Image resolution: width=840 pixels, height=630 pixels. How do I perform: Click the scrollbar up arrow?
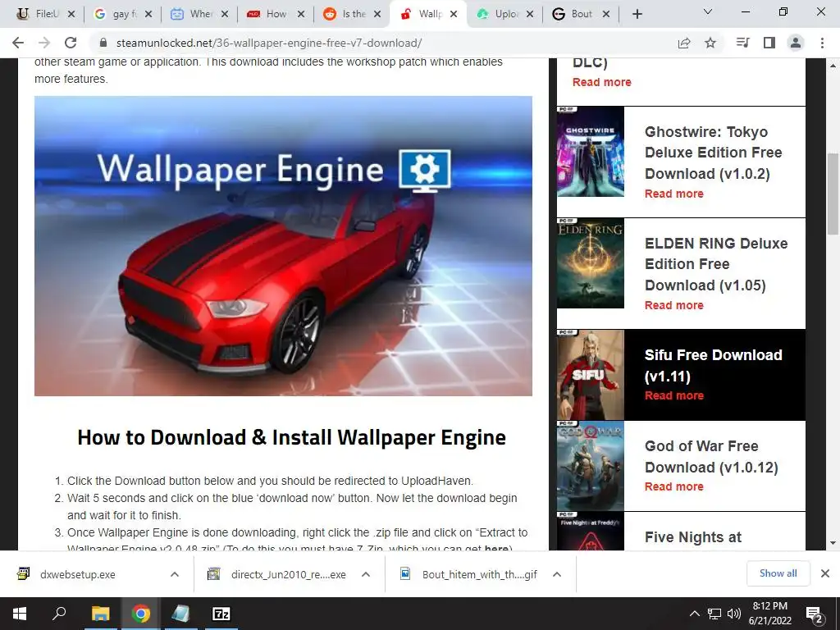(833, 66)
